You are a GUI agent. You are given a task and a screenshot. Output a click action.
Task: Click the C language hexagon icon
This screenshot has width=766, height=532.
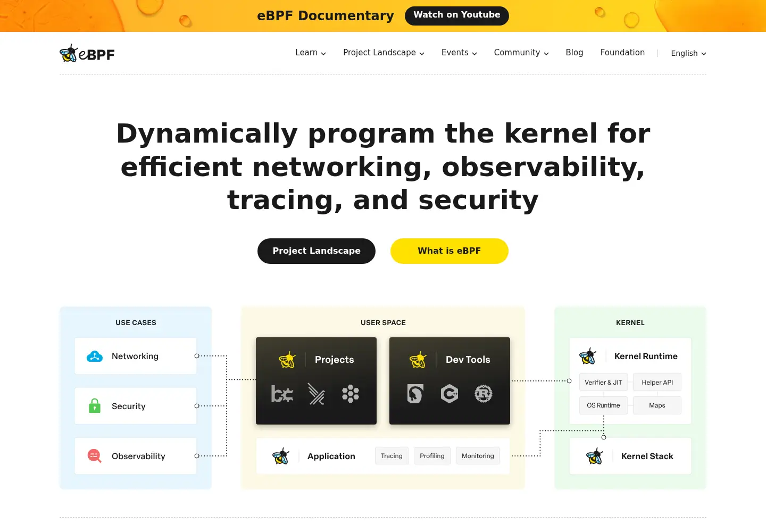(x=449, y=394)
